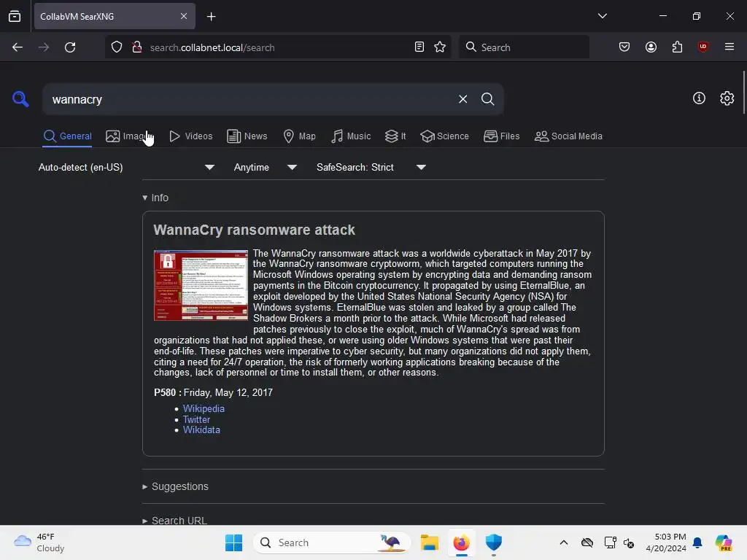Screen dimensions: 747x560
Task: Switch to the News tab
Action: tap(247, 136)
